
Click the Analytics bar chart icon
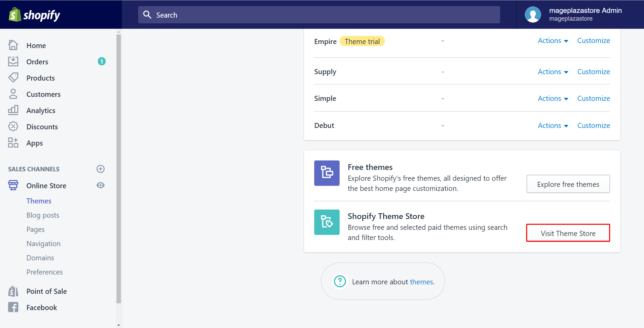tap(13, 110)
